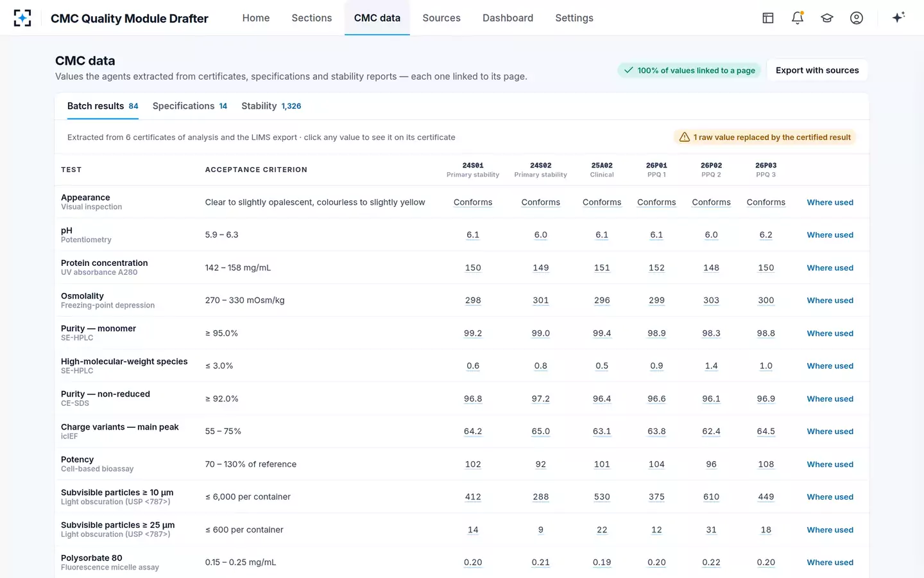Viewport: 924px width, 578px height.
Task: Open the Settings tab
Action: [574, 18]
